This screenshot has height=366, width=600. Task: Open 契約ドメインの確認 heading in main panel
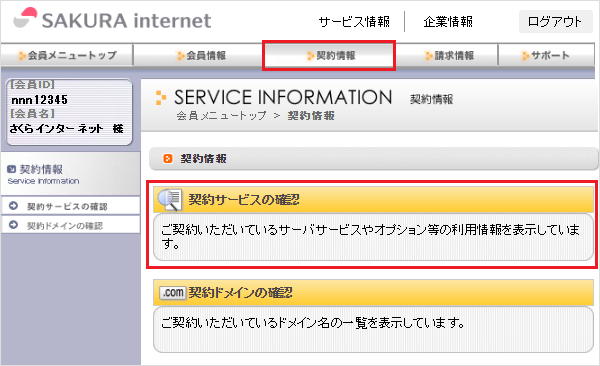click(241, 293)
